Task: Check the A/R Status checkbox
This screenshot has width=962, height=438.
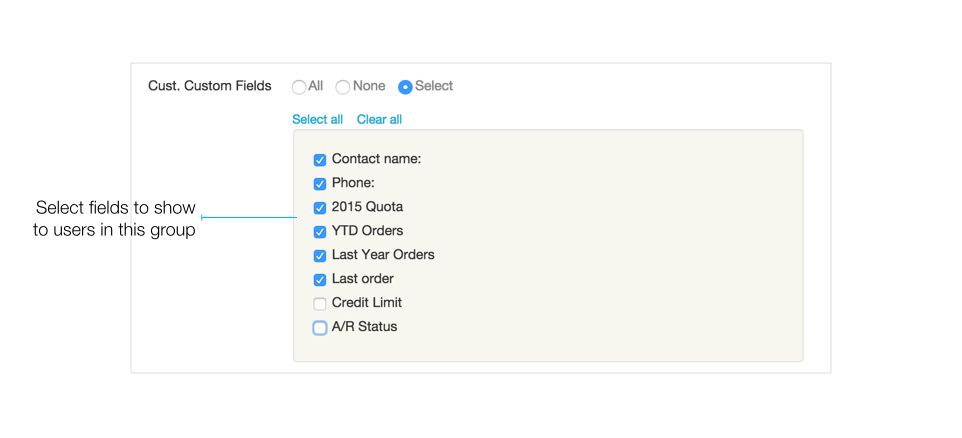Action: click(x=320, y=328)
